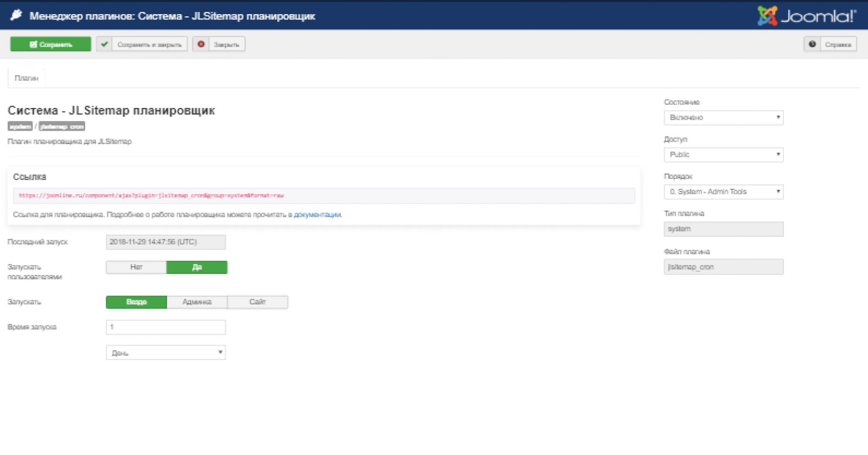Click the Joomla logo
868x455 pixels.
pos(807,16)
